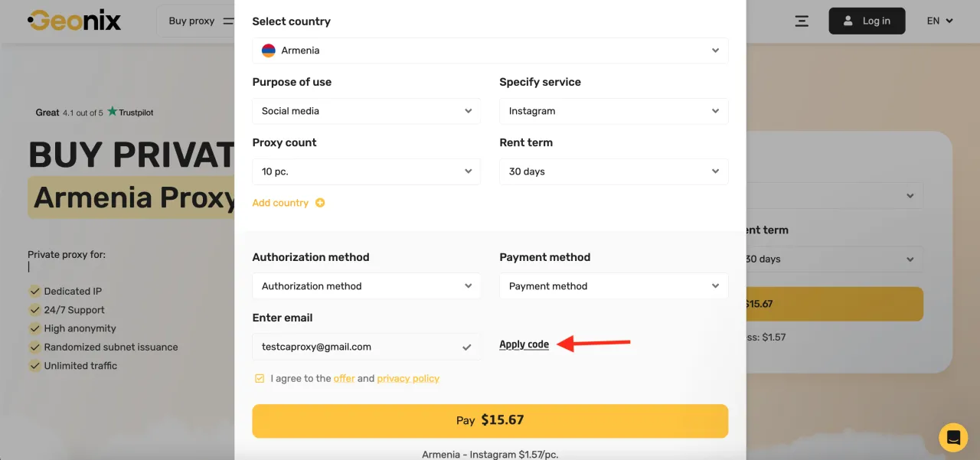The image size is (980, 460).
Task: Open the Purpose of use dropdown
Action: (366, 111)
